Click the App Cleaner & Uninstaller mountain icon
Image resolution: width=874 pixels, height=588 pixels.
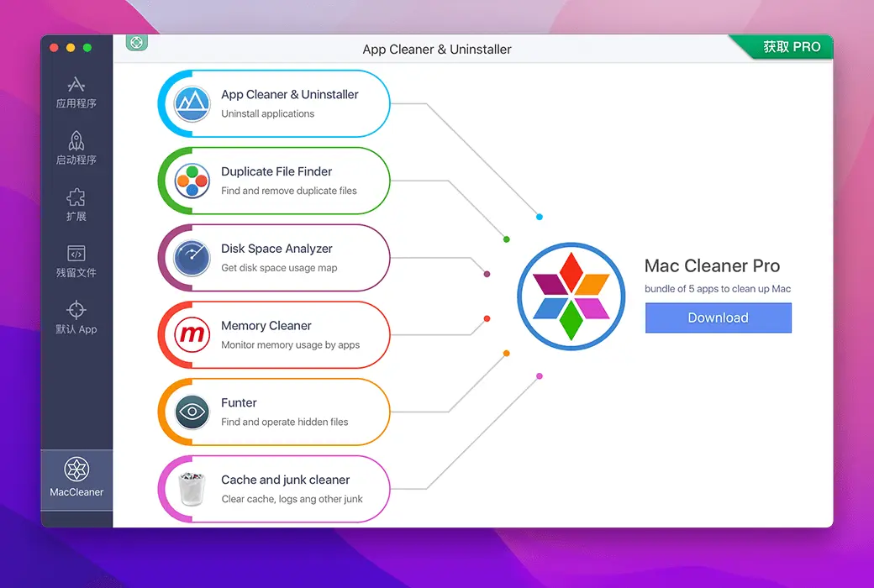click(x=192, y=103)
